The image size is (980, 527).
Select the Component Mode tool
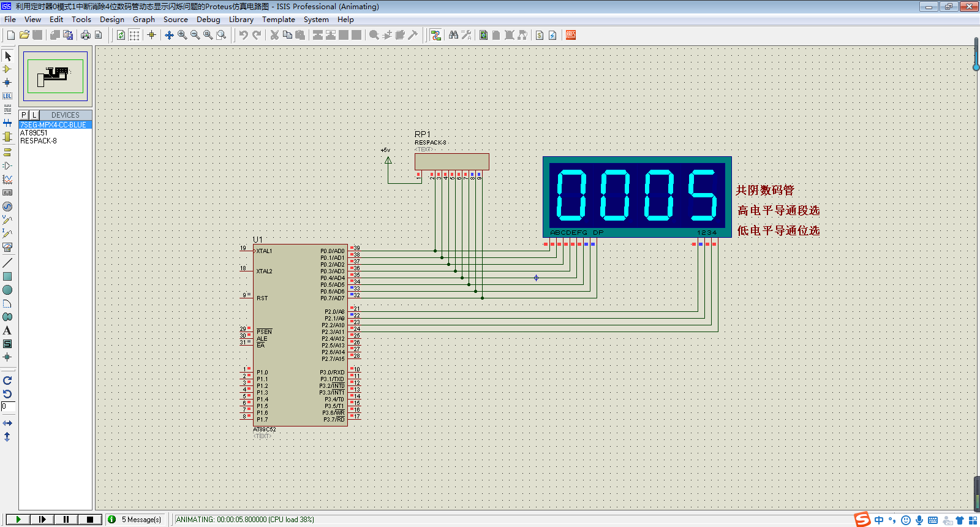tap(7, 69)
